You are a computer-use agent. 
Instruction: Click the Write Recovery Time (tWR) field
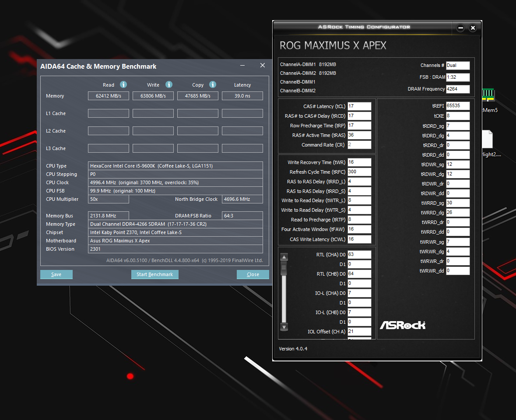(359, 162)
